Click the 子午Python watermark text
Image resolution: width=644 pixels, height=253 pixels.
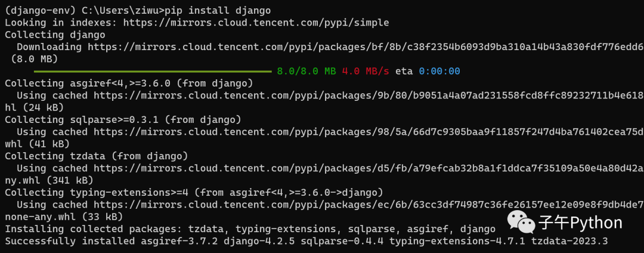581,223
